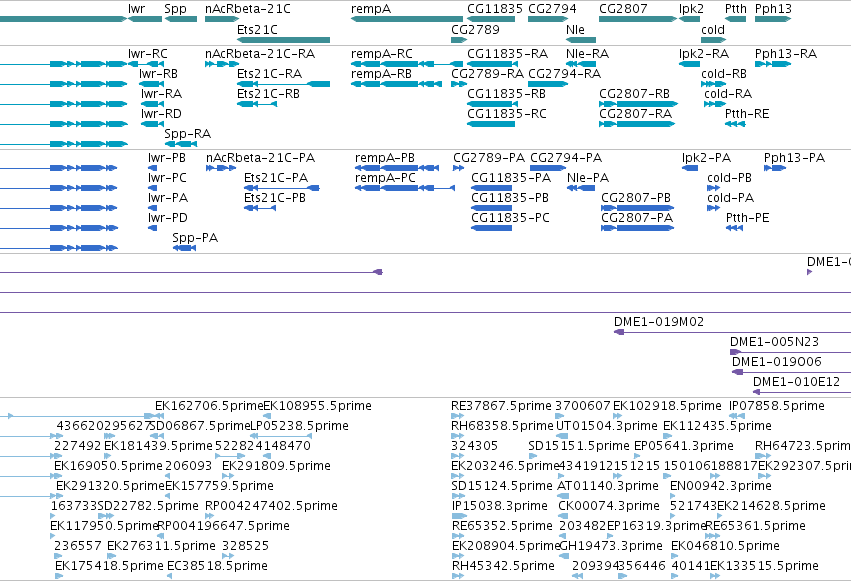
Task: Click the AT01140.3prime EST label
Action: click(x=608, y=486)
